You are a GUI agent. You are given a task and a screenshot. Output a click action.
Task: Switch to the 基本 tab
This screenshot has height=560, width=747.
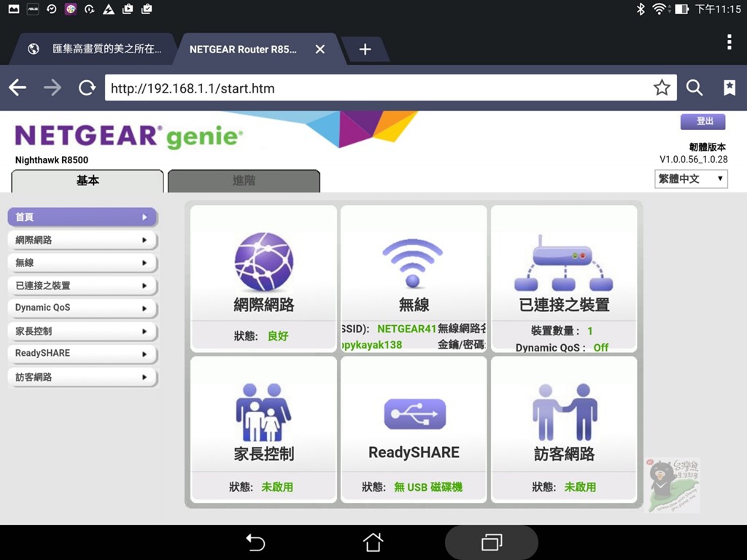(x=88, y=181)
